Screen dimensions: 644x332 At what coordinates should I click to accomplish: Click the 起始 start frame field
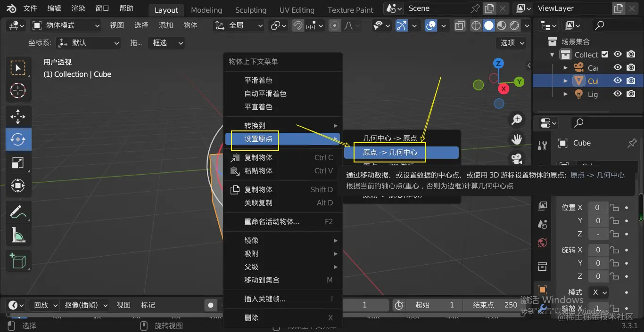[x=434, y=305]
